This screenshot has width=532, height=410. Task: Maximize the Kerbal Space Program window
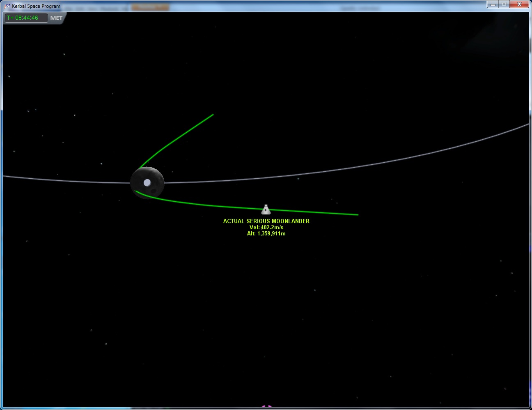[504, 4]
